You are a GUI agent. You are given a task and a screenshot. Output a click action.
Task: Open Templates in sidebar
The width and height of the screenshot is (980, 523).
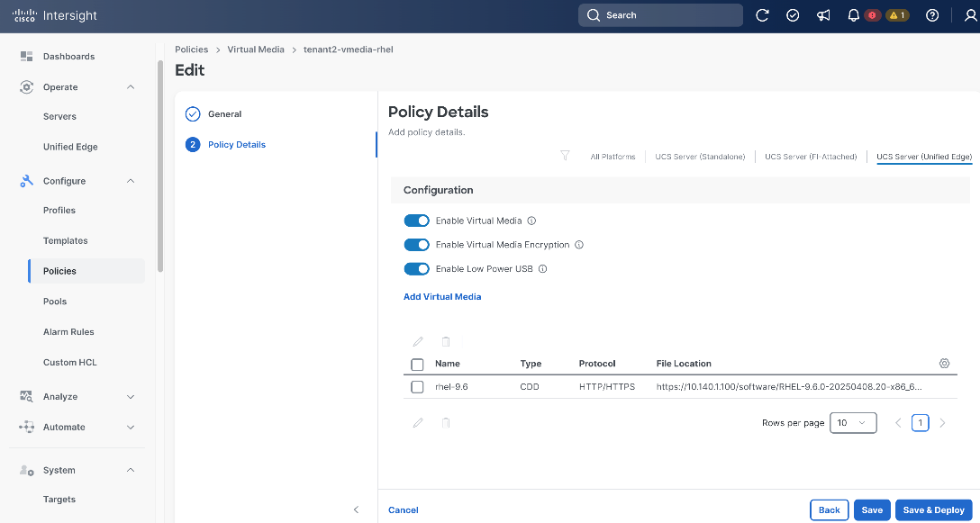65,241
